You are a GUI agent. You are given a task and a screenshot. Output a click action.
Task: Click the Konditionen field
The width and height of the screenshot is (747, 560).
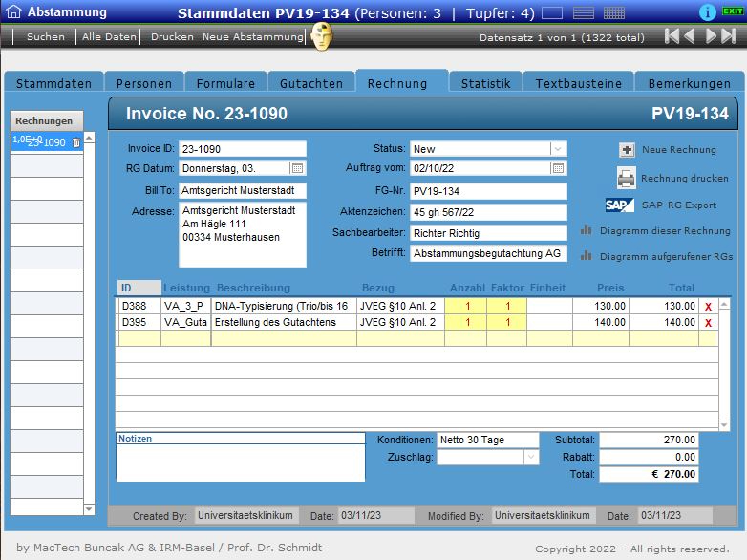coord(488,440)
